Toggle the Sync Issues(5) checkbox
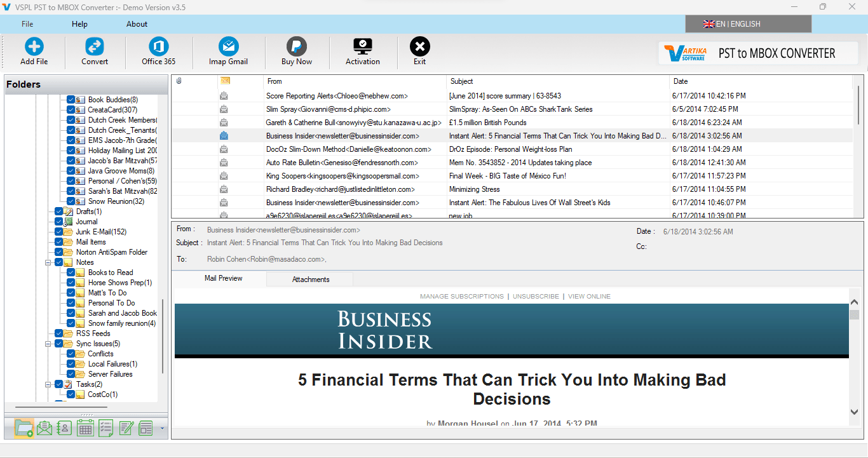 (x=59, y=344)
